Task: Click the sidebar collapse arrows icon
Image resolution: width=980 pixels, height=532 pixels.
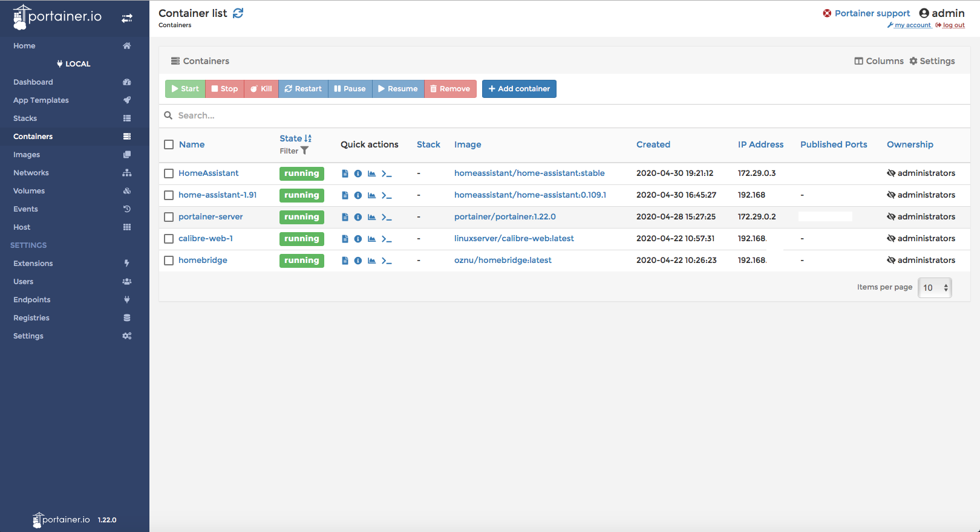Action: (x=127, y=18)
